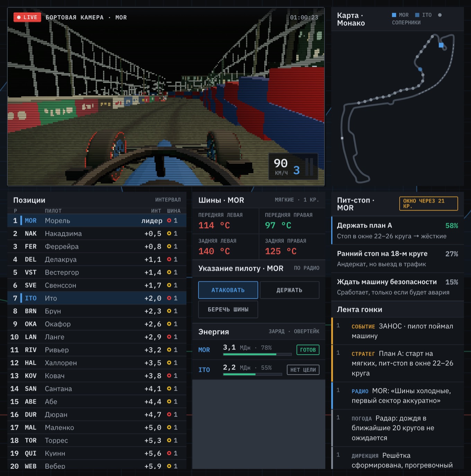Open the СОБЫТИЕ ЗАНОС entry in the race feed
The width and height of the screenshot is (471, 476).
pos(398,331)
